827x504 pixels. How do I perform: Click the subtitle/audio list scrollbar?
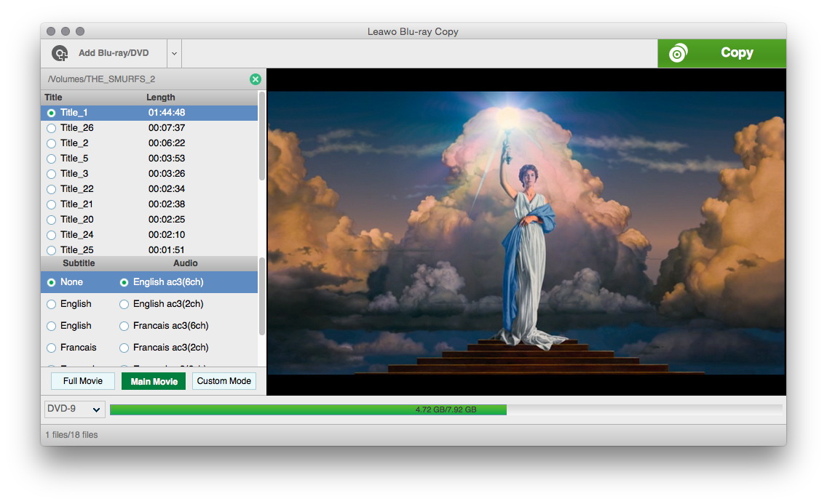pyautogui.click(x=261, y=297)
